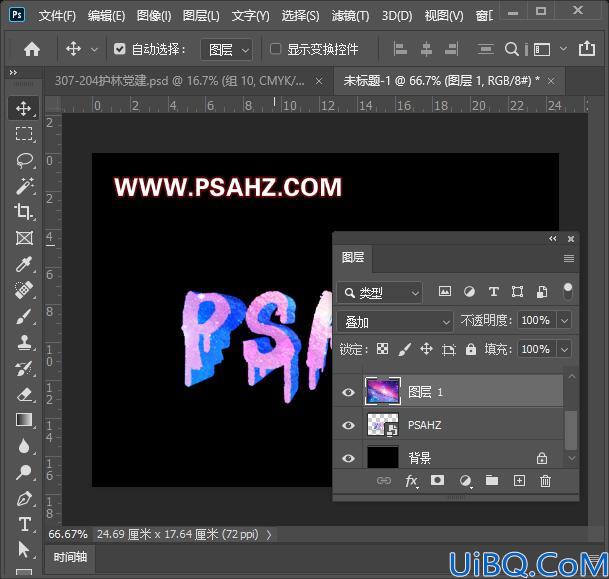The image size is (609, 579).
Task: Toggle filter for shape layers
Action: click(x=517, y=291)
